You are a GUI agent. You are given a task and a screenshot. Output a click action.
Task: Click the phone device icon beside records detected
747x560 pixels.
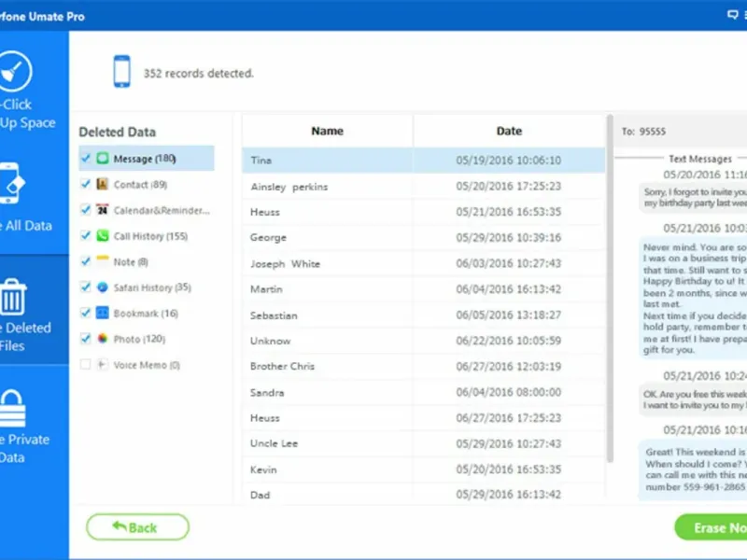point(121,72)
